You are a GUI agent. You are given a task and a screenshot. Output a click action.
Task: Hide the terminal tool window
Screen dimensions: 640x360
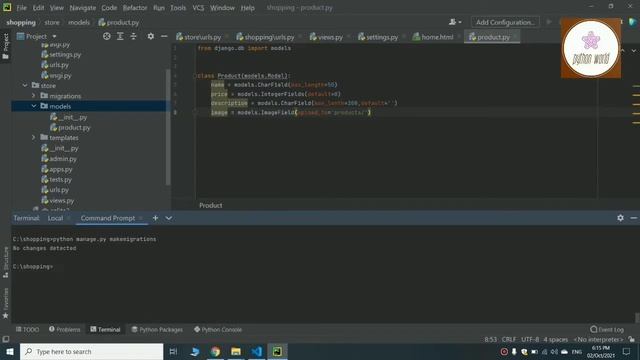633,218
